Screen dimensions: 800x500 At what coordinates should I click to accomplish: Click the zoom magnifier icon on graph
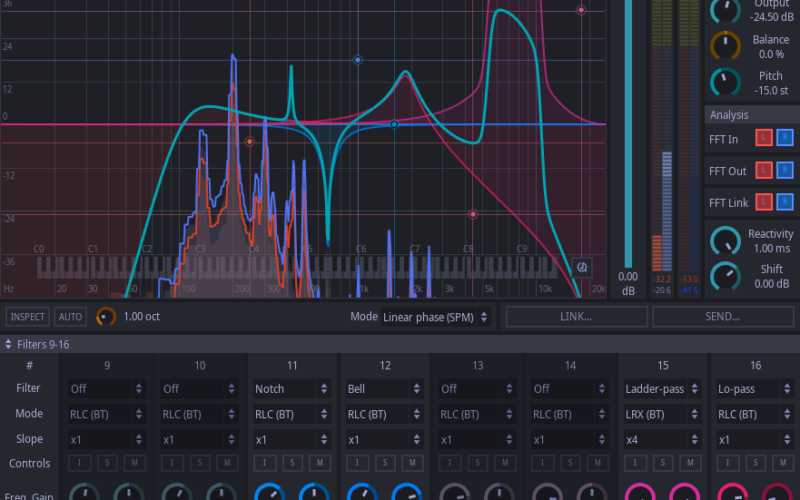[582, 267]
